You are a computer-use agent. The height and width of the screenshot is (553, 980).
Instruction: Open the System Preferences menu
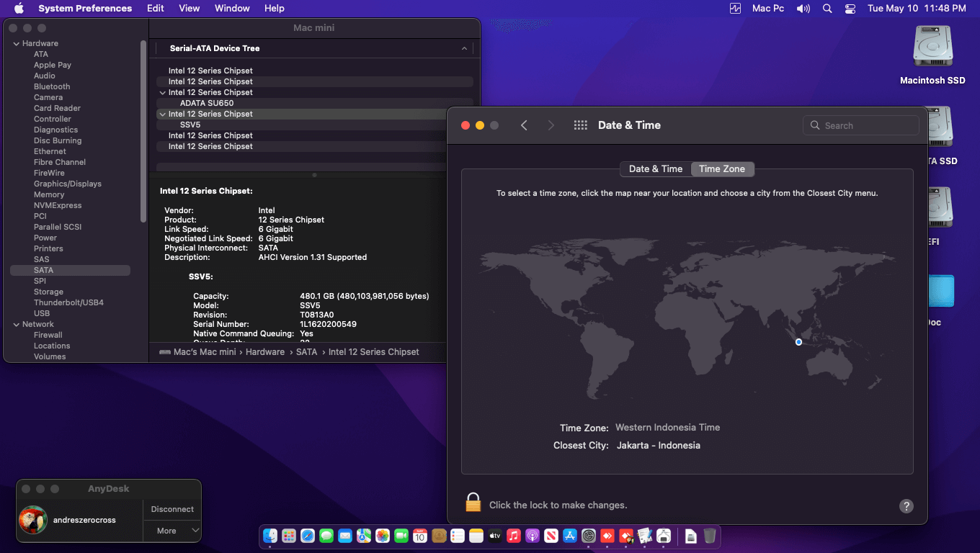point(85,9)
